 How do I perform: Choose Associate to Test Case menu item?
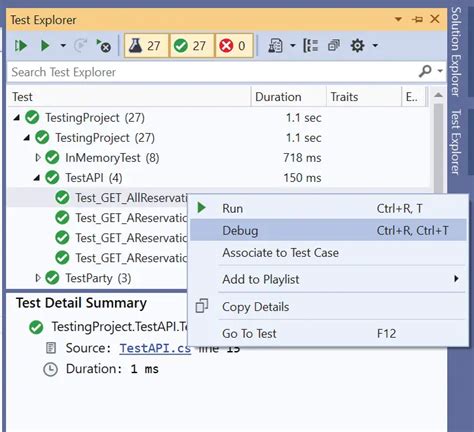pos(328,253)
